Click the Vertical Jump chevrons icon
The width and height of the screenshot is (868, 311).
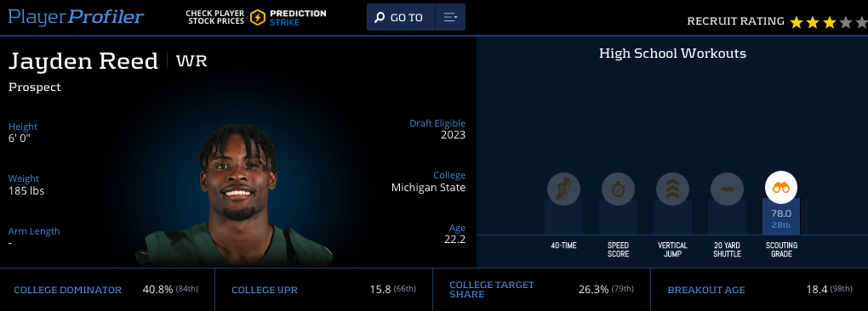coord(672,189)
